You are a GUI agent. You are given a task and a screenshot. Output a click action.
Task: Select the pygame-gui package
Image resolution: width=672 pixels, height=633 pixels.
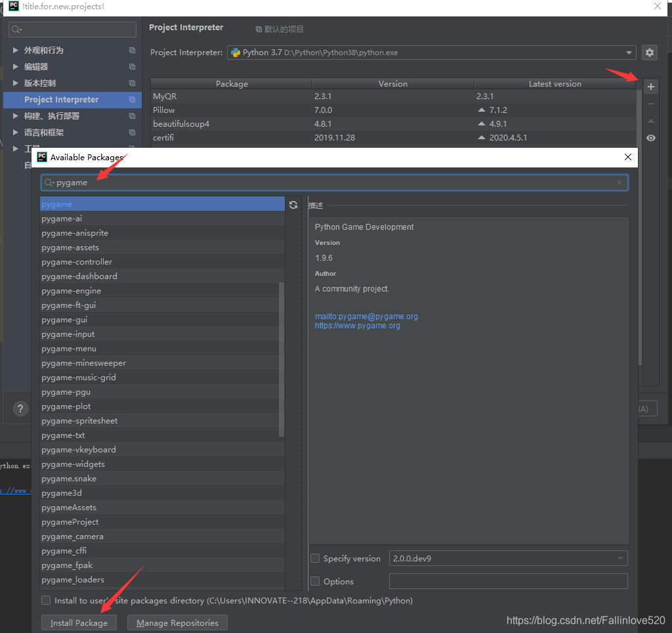click(x=163, y=320)
